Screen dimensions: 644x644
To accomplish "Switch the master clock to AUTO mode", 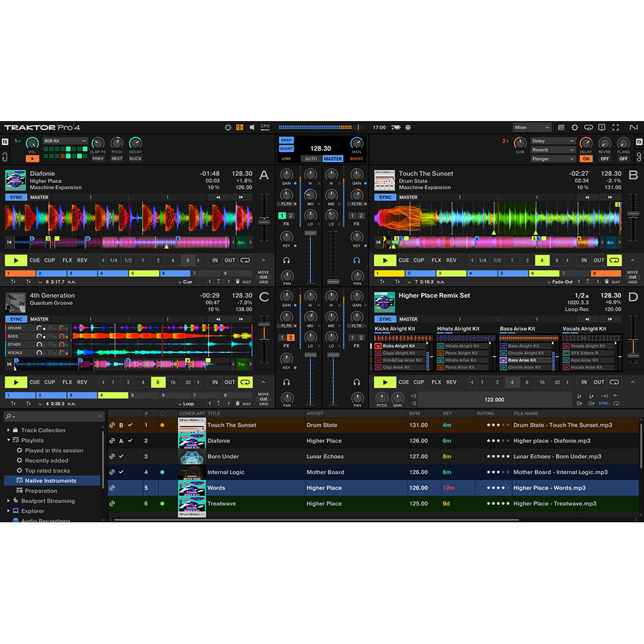I will 311,158.
